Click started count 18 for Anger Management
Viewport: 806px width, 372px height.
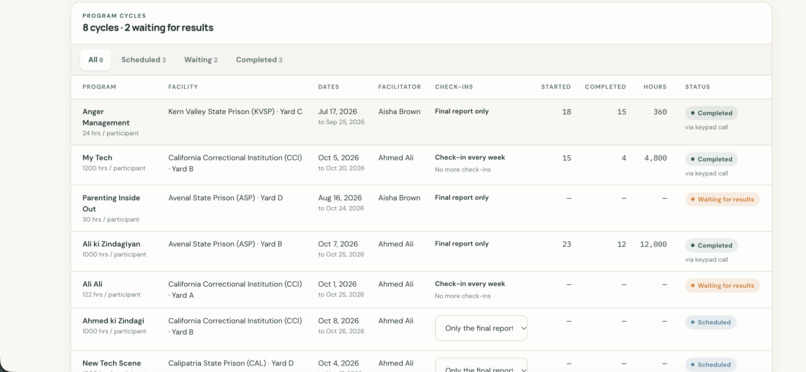click(566, 112)
